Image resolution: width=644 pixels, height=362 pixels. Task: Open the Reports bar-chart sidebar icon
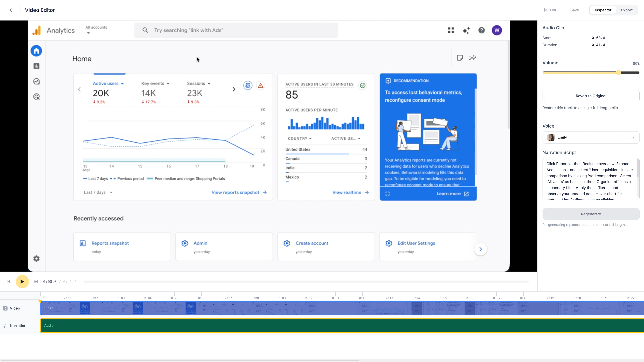coord(36,66)
